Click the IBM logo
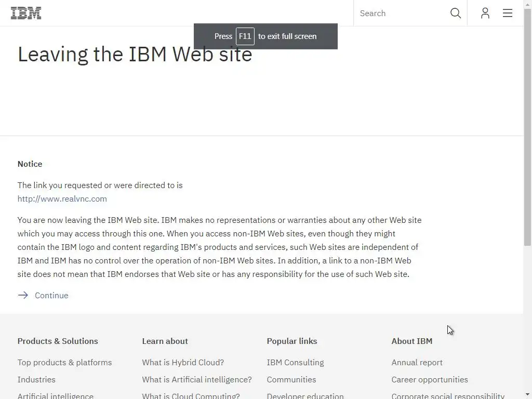 pyautogui.click(x=26, y=14)
